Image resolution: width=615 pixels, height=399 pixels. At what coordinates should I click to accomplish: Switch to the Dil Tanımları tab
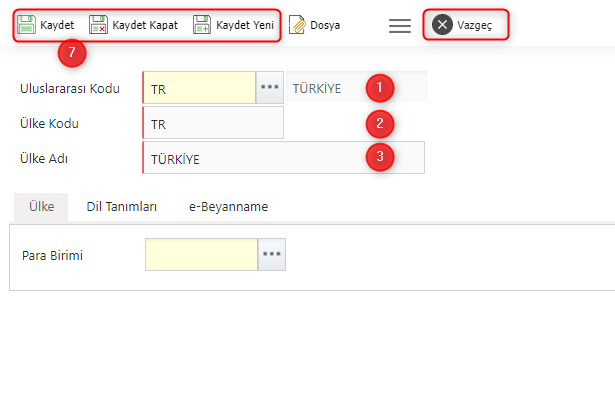tap(122, 207)
